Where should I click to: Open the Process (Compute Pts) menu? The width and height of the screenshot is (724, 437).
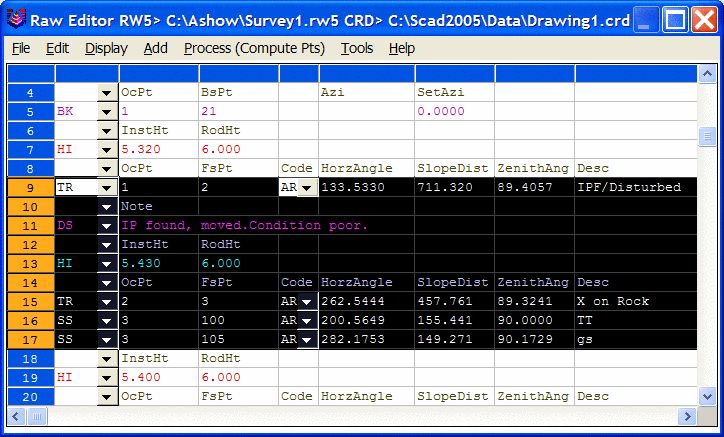(x=254, y=48)
